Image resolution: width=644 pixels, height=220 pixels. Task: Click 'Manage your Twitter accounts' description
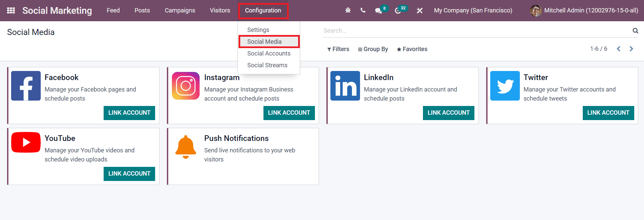click(x=569, y=94)
